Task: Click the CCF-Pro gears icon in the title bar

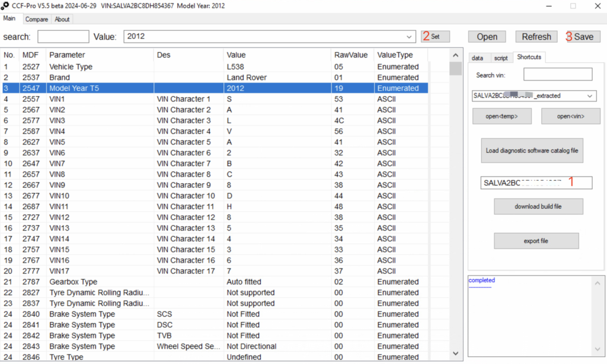Action: pyautogui.click(x=7, y=6)
